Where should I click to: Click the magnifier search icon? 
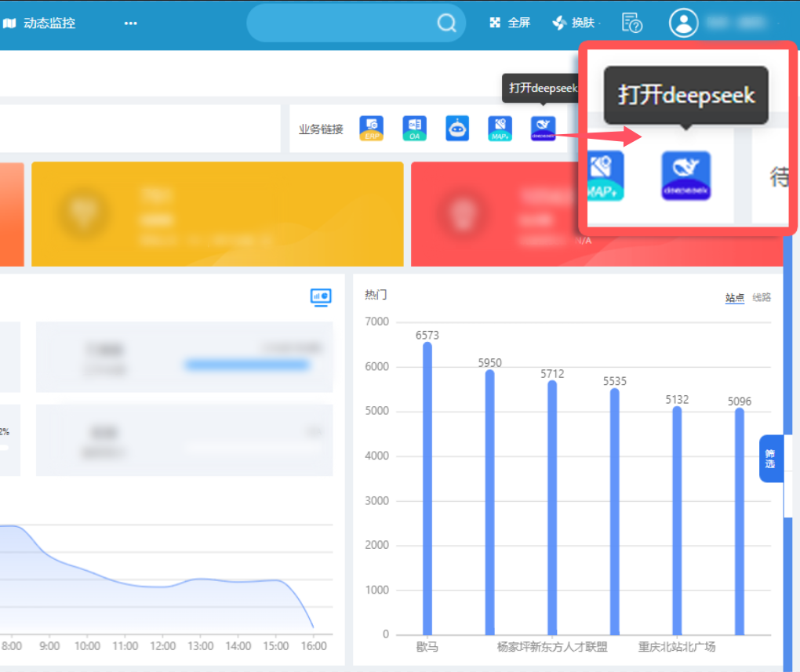(x=446, y=23)
